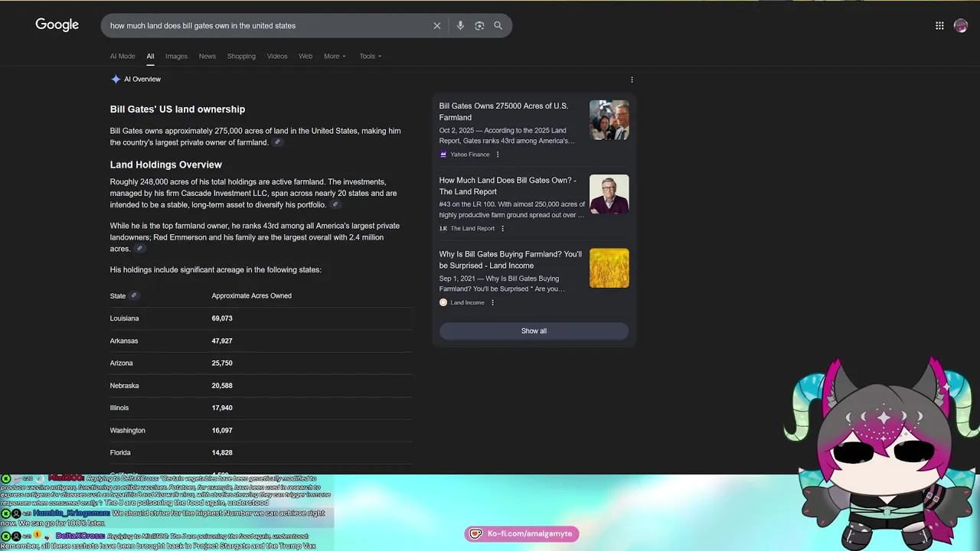
Task: Clear the search query with X icon
Action: click(437, 25)
